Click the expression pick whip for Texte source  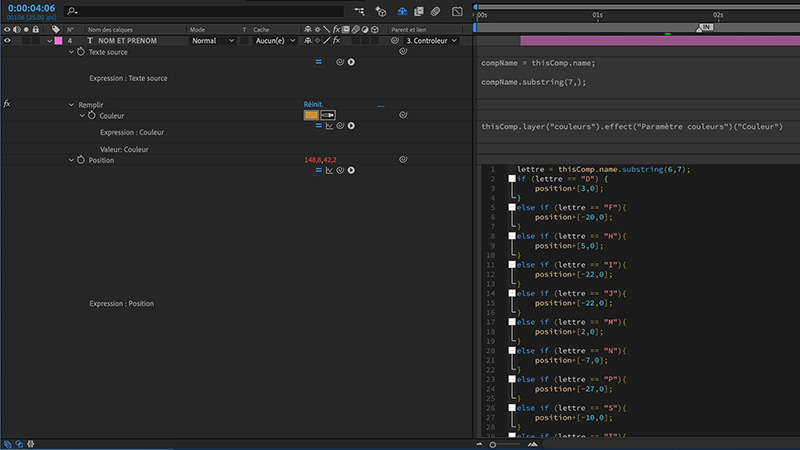(340, 62)
